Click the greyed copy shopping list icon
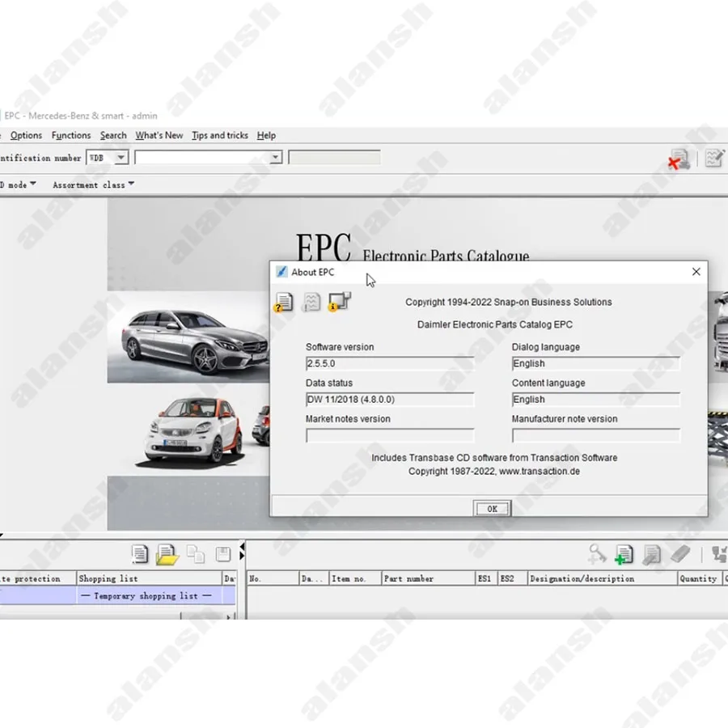Viewport: 728px width, 728px height. pyautogui.click(x=196, y=554)
